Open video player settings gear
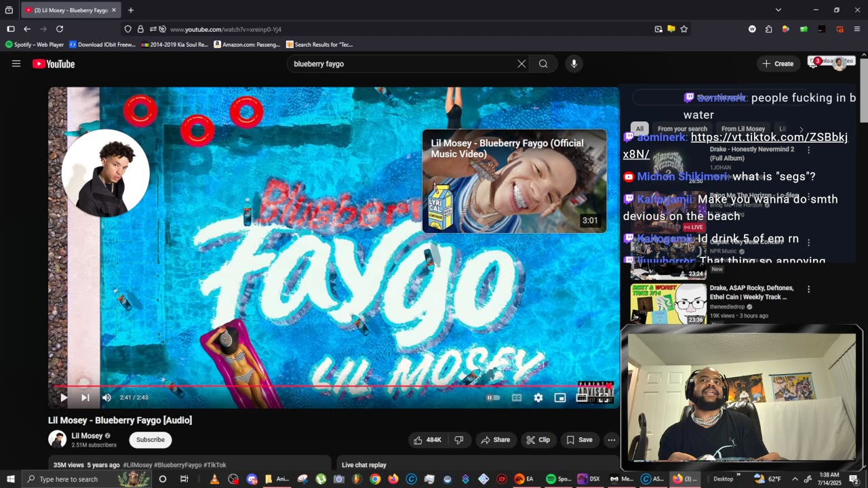Viewport: 868px width, 488px height. tap(538, 398)
